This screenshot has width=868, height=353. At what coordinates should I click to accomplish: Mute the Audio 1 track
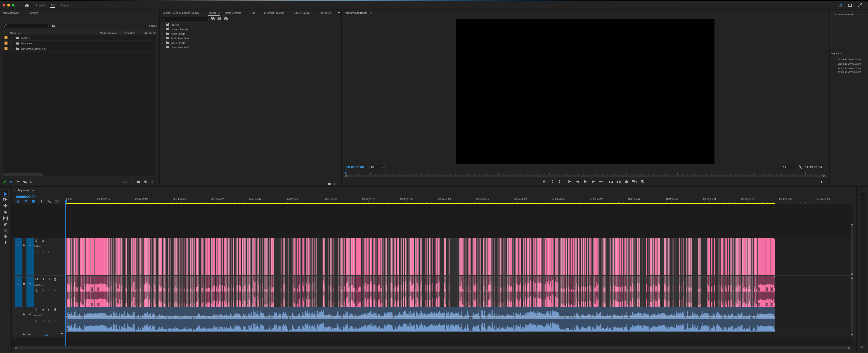pyautogui.click(x=43, y=279)
